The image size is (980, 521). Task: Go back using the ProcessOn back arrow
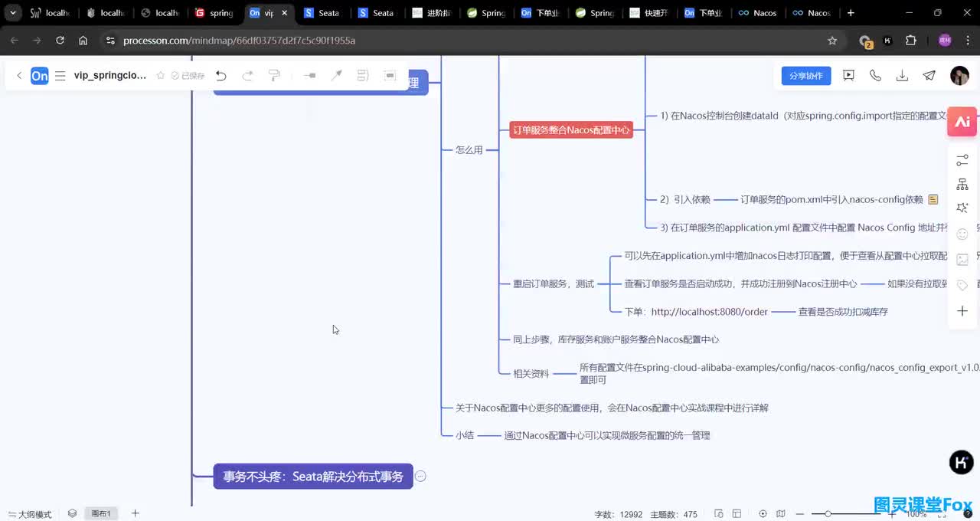tap(19, 76)
